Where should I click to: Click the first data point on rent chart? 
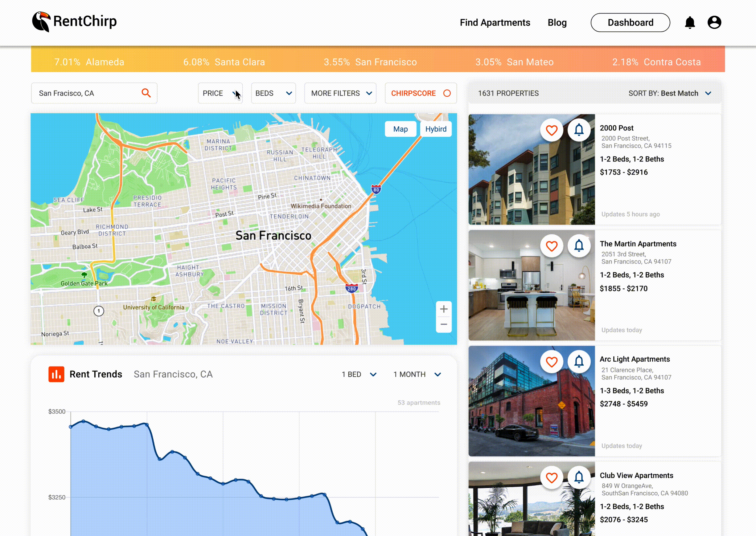point(71,427)
